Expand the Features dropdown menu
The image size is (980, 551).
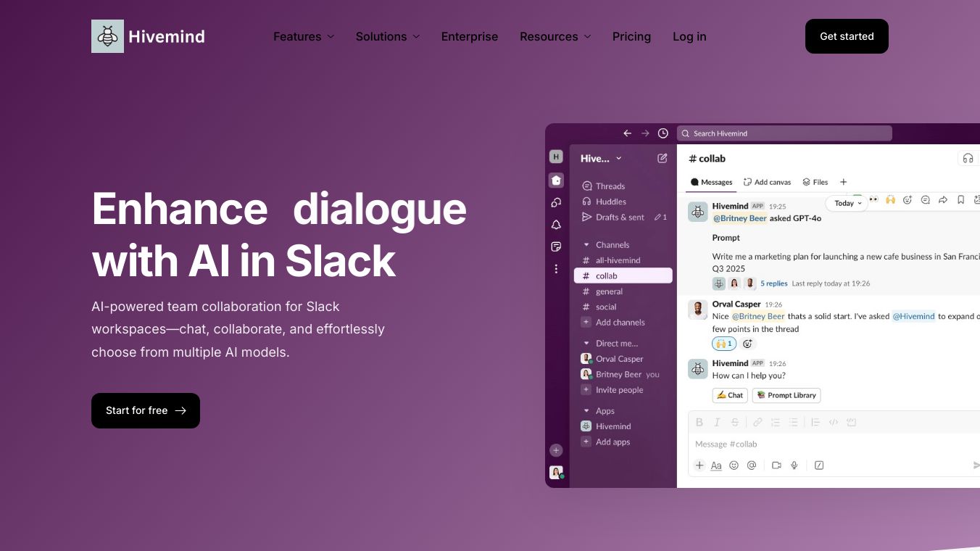point(304,36)
